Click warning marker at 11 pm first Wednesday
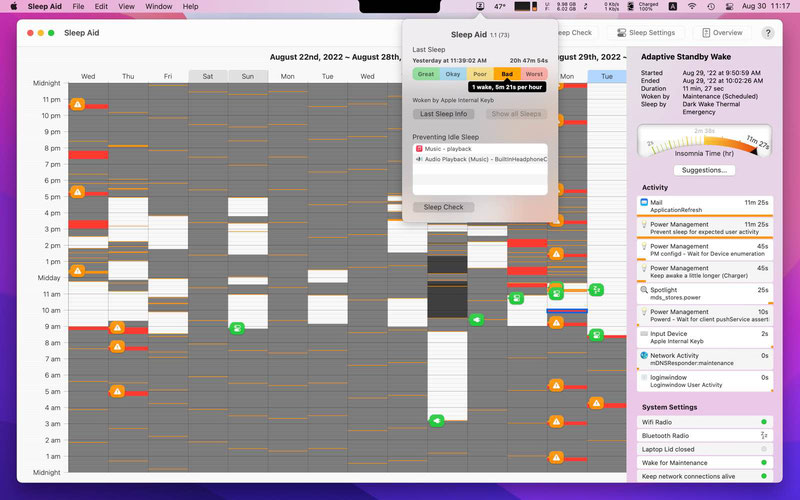The image size is (800, 500). pos(78,105)
